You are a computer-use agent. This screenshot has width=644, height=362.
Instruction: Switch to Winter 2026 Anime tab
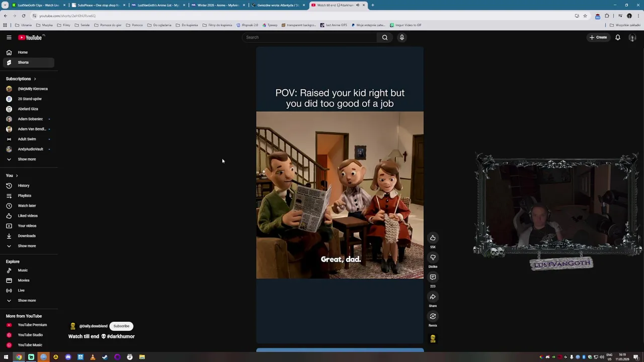(218, 5)
